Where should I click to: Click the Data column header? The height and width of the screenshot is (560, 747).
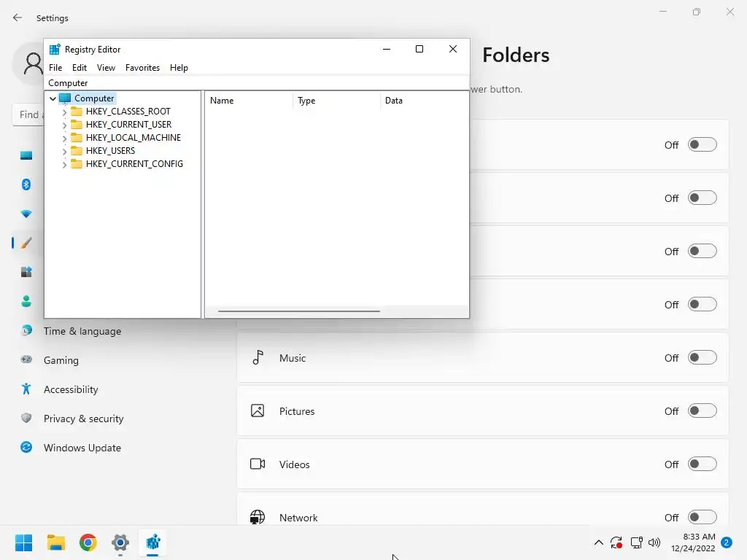click(425, 101)
